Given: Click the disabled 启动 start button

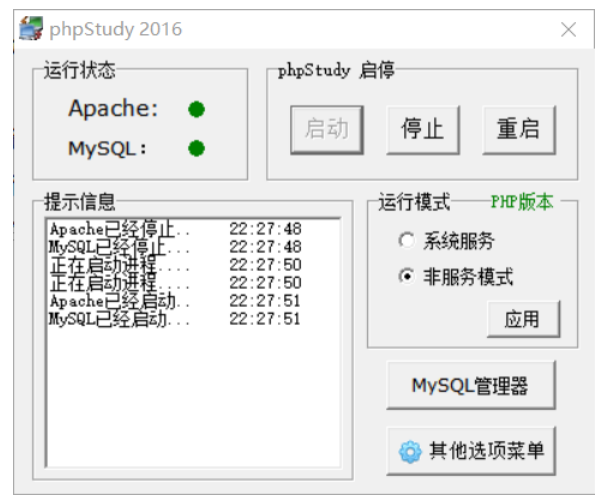Looking at the screenshot, I should point(327,130).
